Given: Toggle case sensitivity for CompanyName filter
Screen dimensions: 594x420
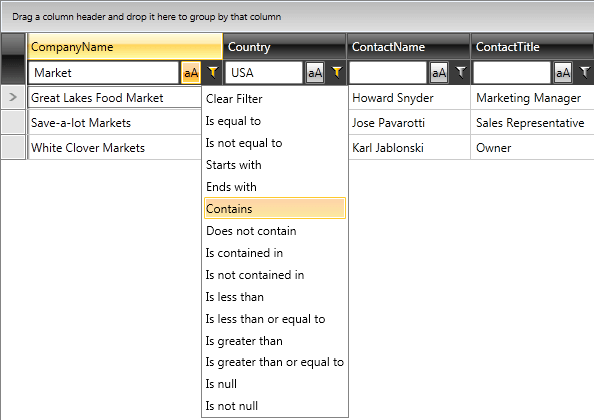Looking at the screenshot, I should click(191, 72).
